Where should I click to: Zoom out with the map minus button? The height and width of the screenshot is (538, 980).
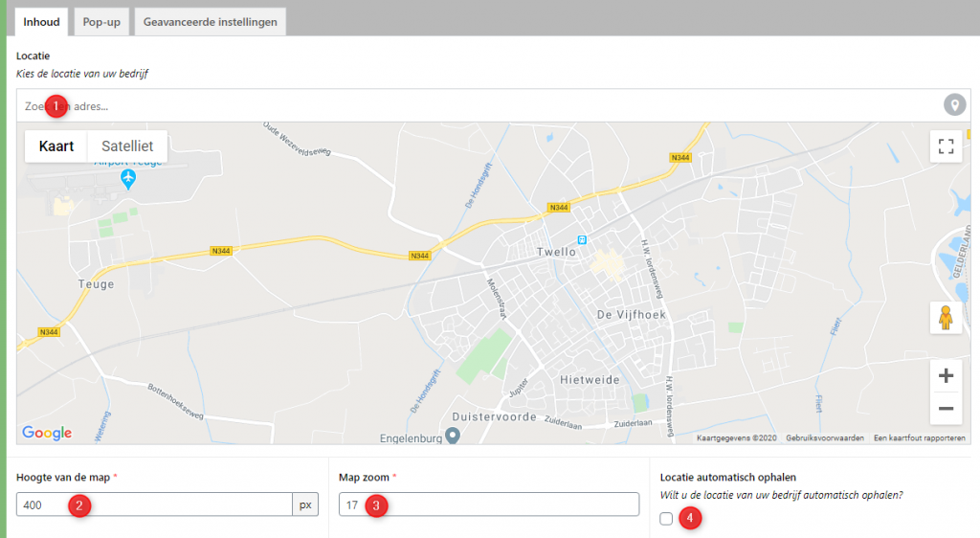pos(946,409)
